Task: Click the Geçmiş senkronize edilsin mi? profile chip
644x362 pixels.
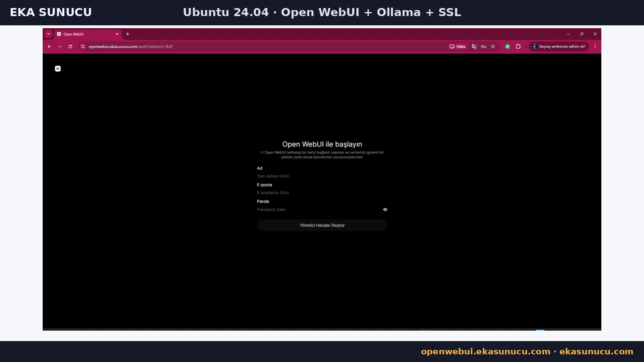Action: click(x=559, y=47)
